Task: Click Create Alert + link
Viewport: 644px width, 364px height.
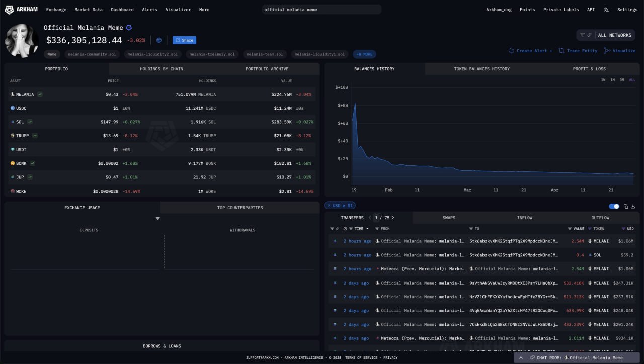Action: 530,51
